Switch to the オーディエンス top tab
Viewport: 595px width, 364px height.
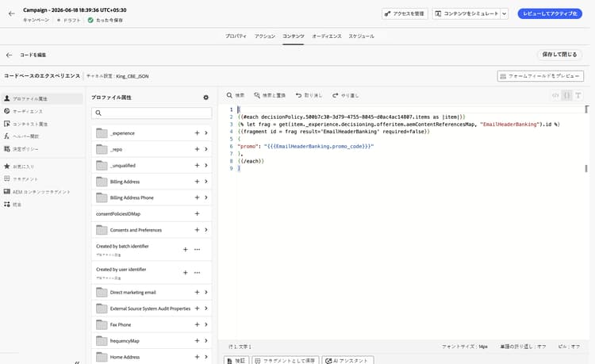327,36
